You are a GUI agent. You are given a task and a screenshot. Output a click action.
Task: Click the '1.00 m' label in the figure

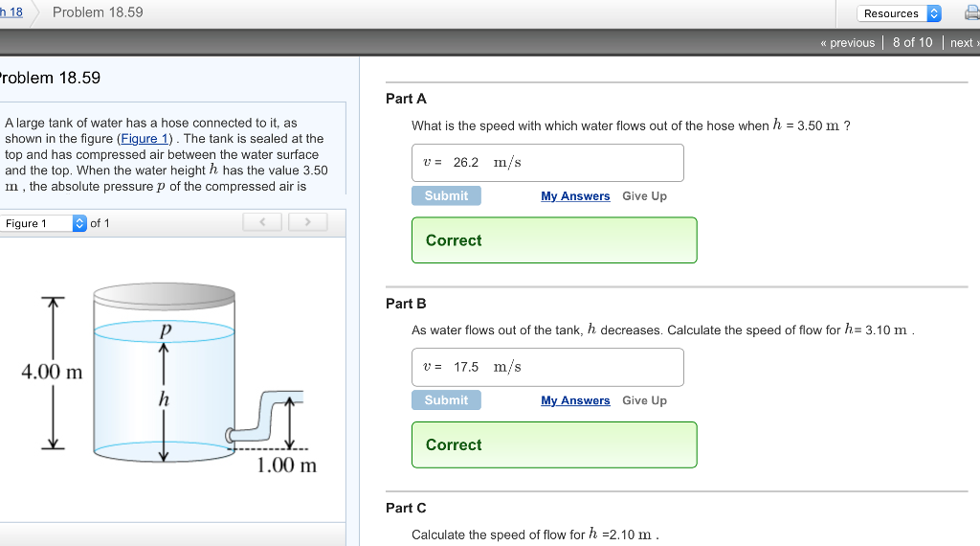coord(287,466)
